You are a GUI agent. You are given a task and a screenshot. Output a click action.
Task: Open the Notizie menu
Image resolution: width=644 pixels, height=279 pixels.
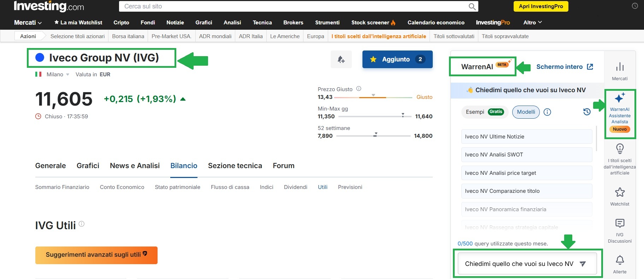tap(175, 23)
